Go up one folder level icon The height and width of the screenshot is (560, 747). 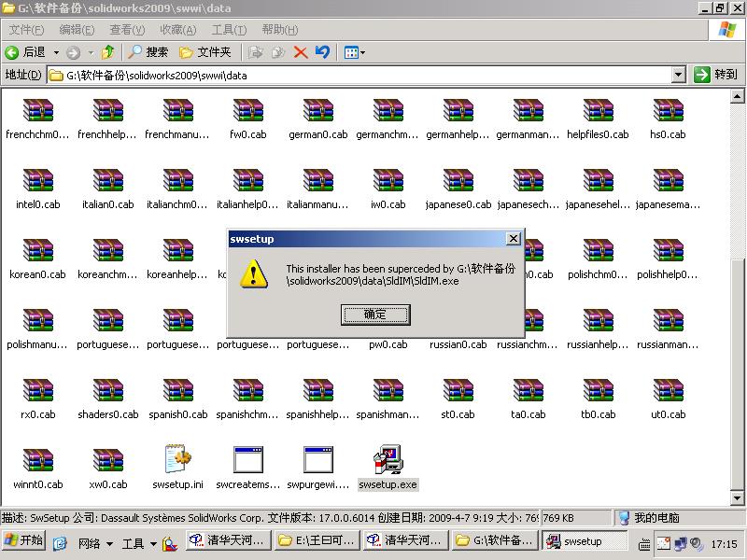coord(108,52)
